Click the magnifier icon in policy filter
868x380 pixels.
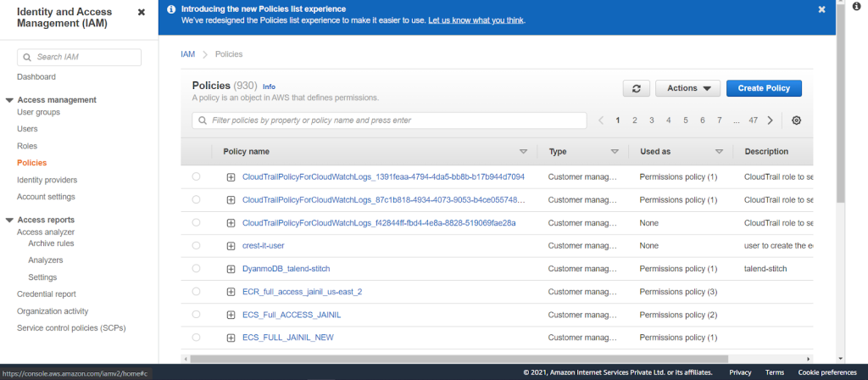point(203,120)
